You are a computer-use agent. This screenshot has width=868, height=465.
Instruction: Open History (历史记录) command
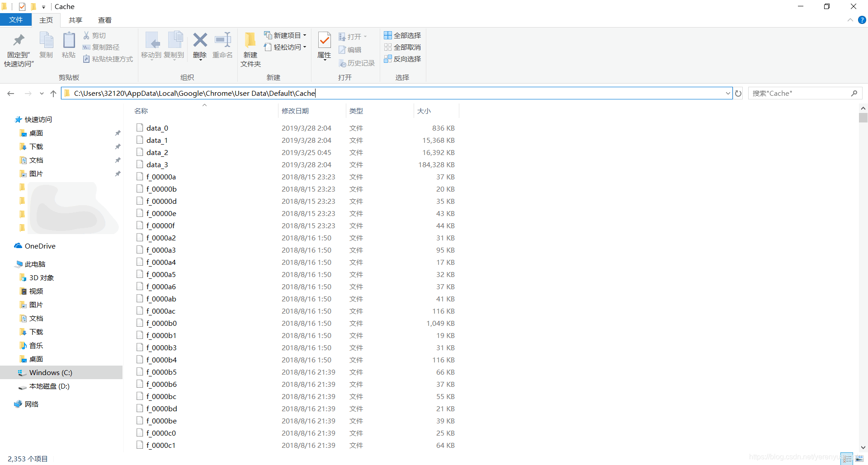click(357, 63)
